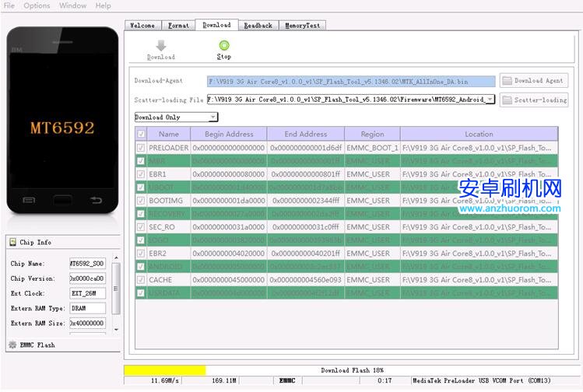
Task: Expand the Scatter-loading File path dropdown
Action: tap(490, 100)
